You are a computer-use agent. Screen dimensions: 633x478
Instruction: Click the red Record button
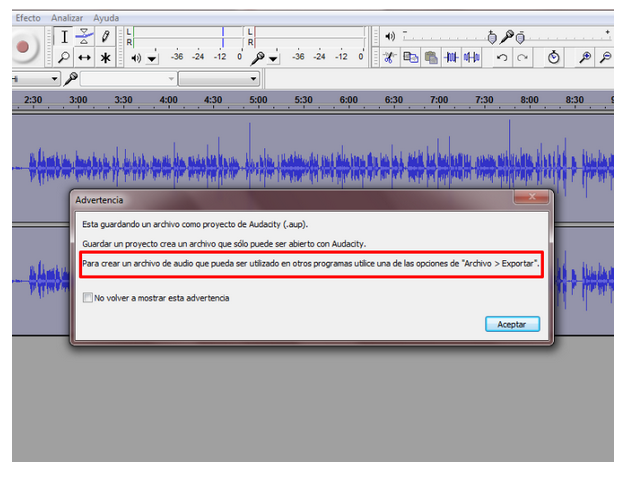24,46
